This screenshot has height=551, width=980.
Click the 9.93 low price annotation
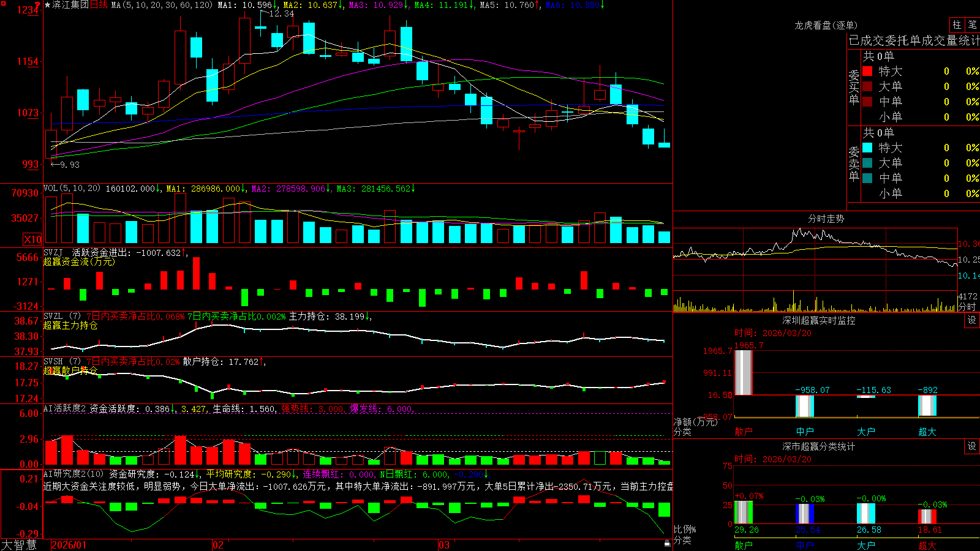[70, 164]
